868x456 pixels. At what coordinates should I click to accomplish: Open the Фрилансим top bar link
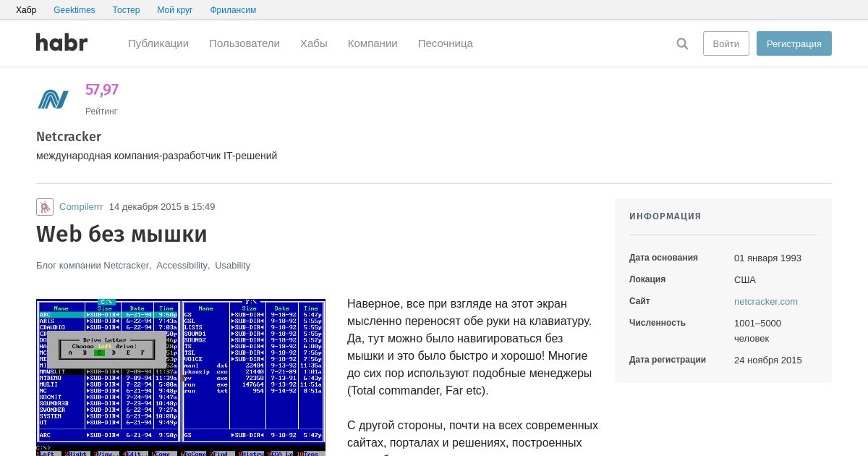[x=233, y=10]
